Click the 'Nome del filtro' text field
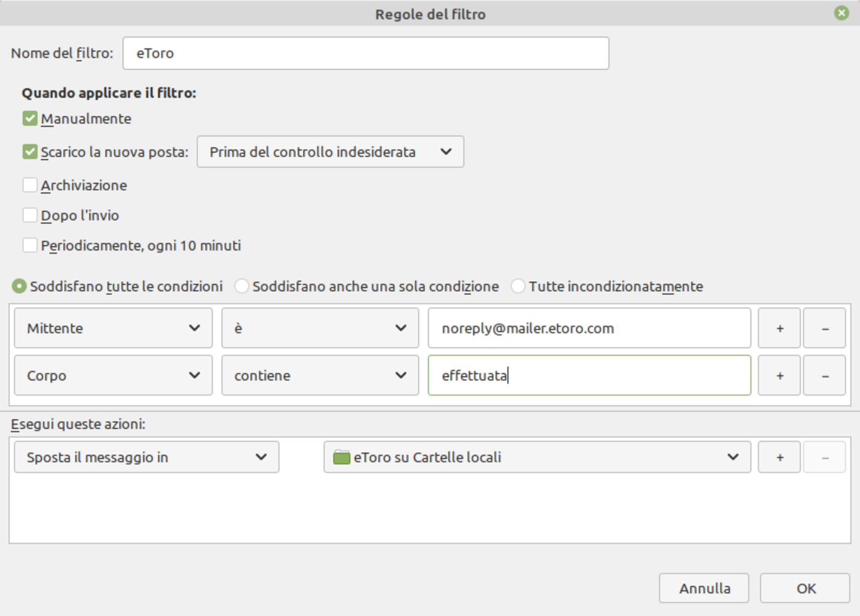This screenshot has width=860, height=616. [x=366, y=53]
